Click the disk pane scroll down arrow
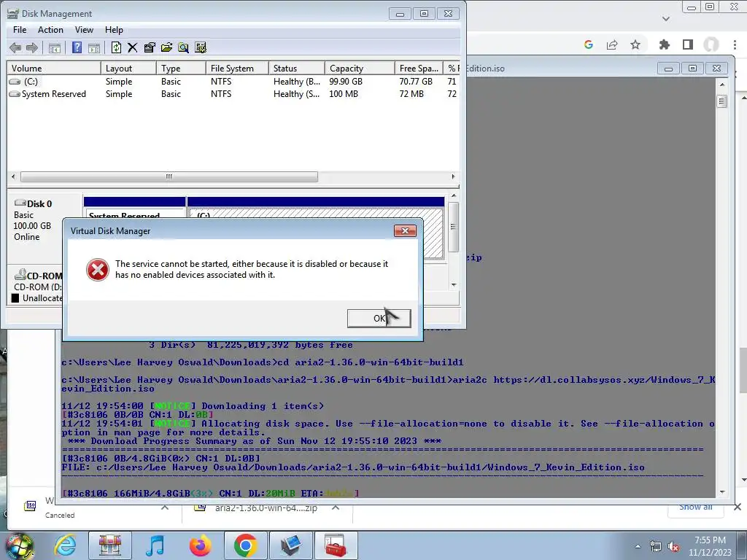 (454, 285)
